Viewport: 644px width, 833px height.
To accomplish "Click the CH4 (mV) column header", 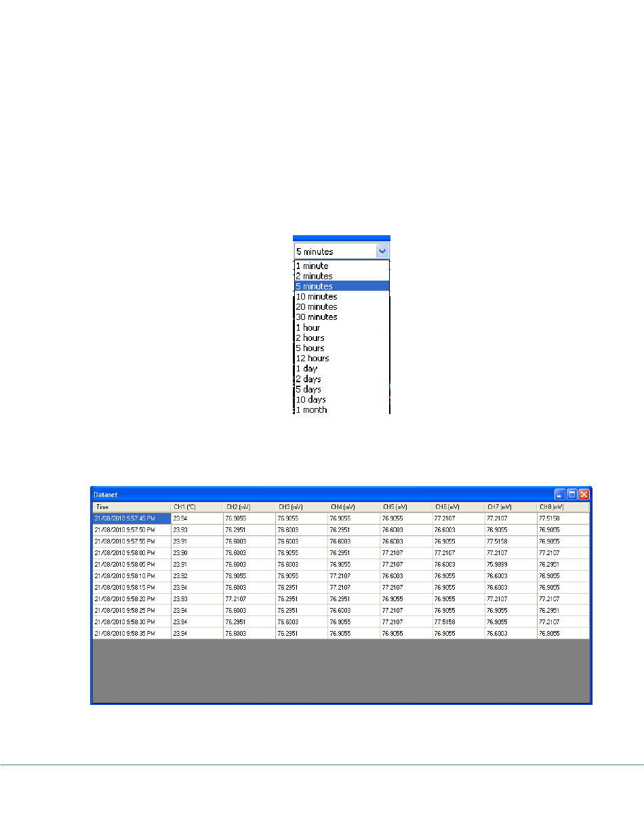I will [353, 506].
